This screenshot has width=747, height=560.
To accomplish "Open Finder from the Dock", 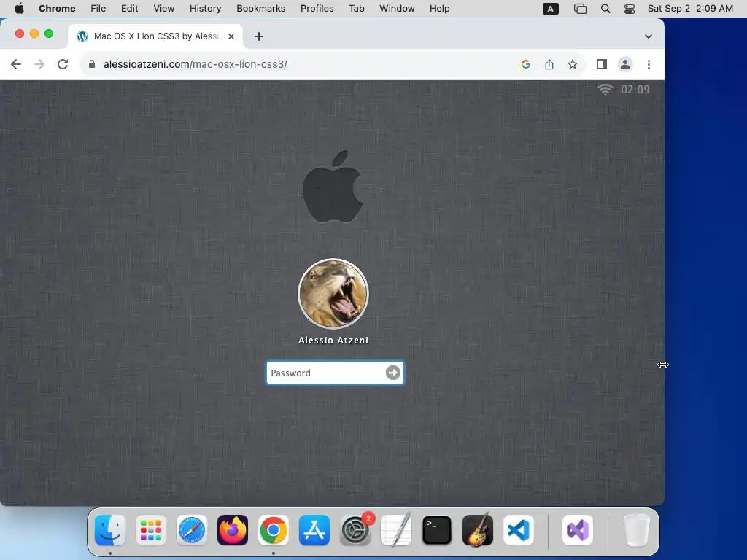I will click(x=110, y=530).
